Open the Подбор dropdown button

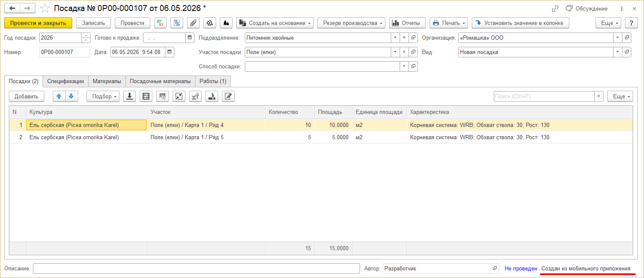[103, 96]
